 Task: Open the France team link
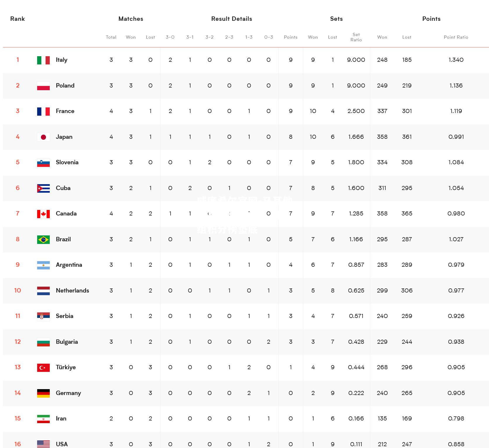coord(65,111)
